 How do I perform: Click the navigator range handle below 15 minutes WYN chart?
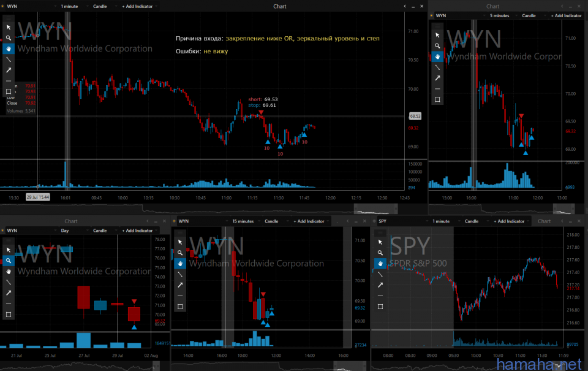(x=350, y=366)
